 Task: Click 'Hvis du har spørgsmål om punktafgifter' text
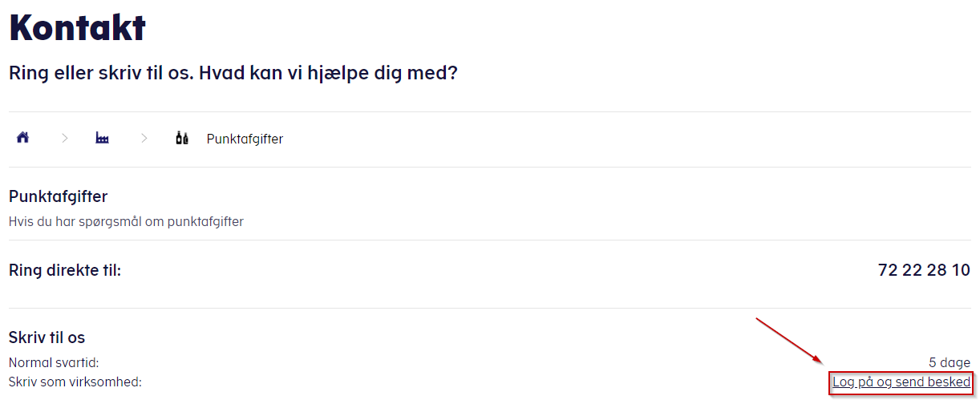pyautogui.click(x=126, y=221)
